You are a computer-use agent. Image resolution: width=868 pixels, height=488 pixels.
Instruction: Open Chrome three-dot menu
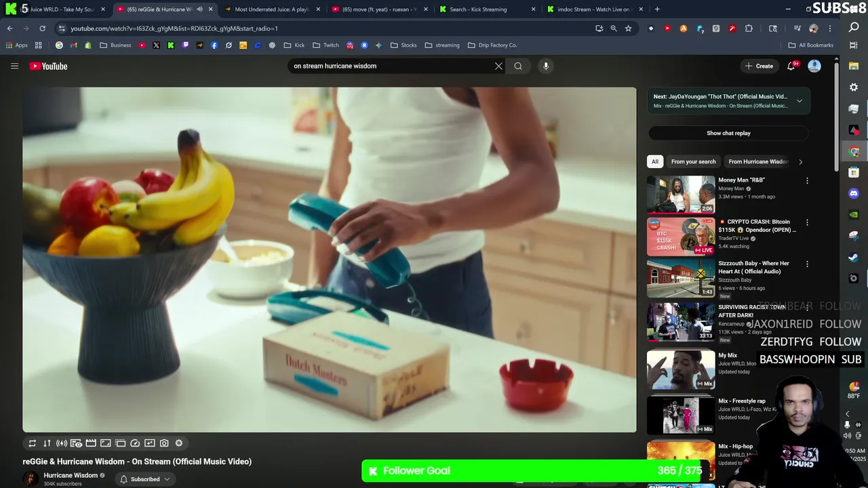point(830,28)
